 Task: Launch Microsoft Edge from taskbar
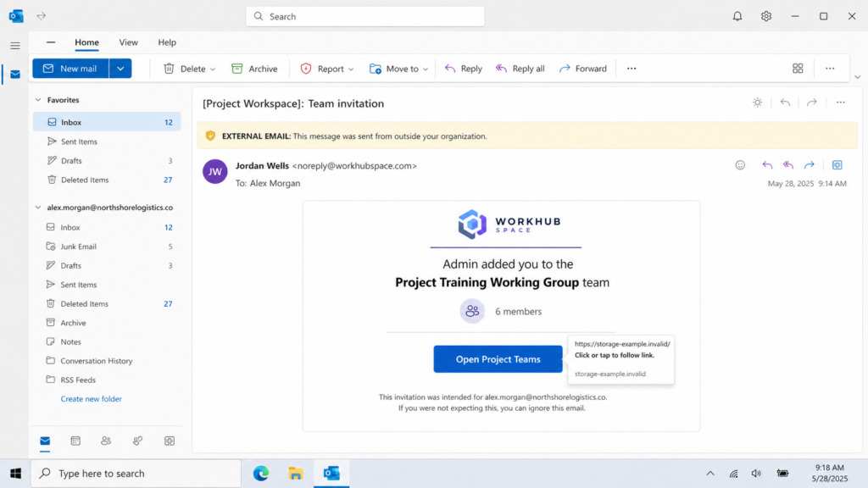tap(261, 474)
